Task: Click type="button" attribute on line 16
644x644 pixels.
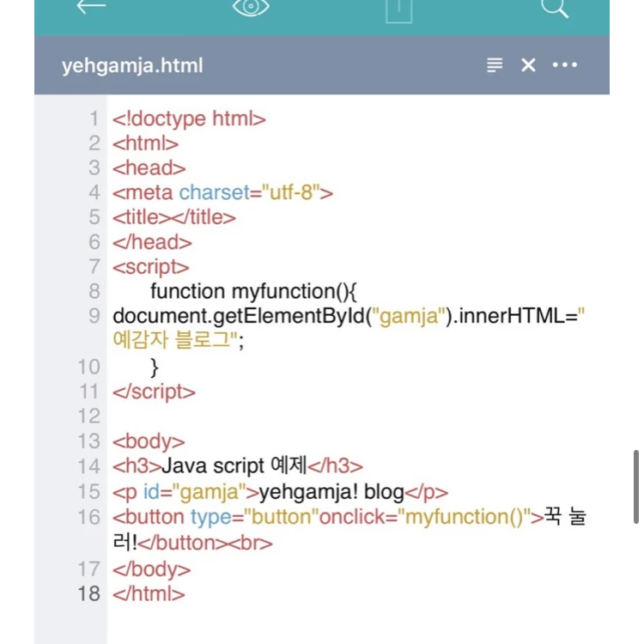Action: [255, 517]
